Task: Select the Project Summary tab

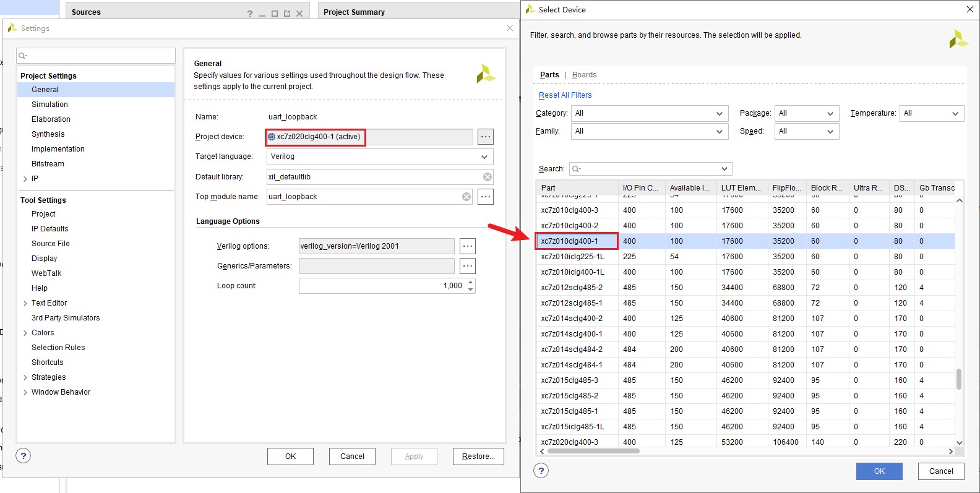Action: click(354, 12)
